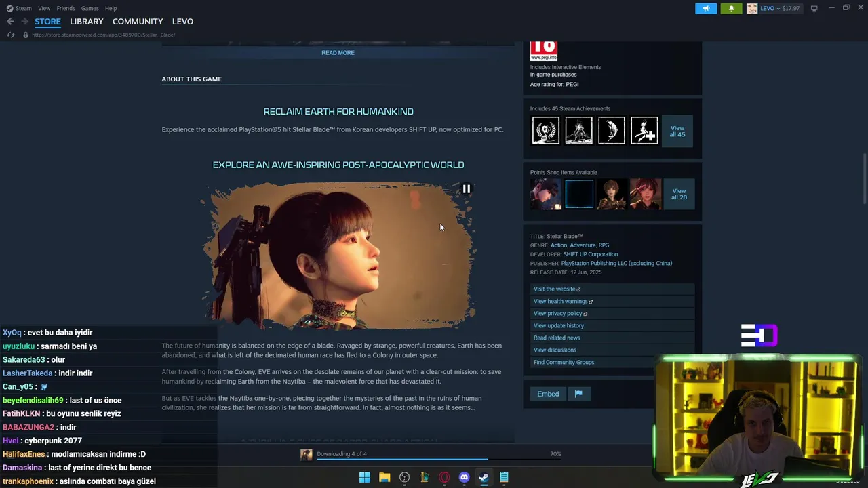Click the PEGI 18 rating badge
Viewport: 868px width, 488px height.
(x=544, y=51)
